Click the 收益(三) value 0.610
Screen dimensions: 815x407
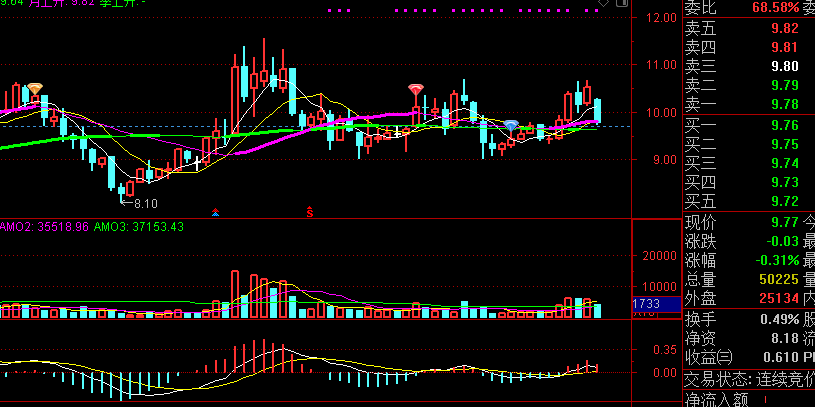click(781, 357)
